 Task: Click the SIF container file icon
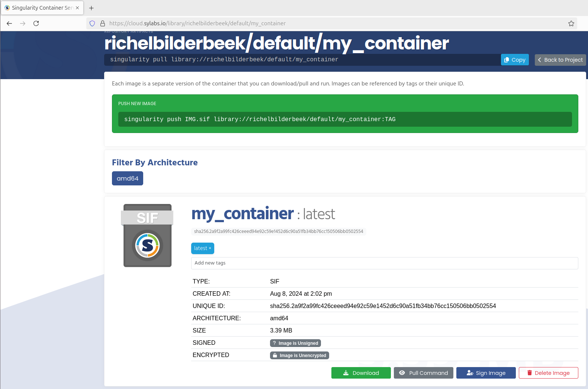click(147, 236)
